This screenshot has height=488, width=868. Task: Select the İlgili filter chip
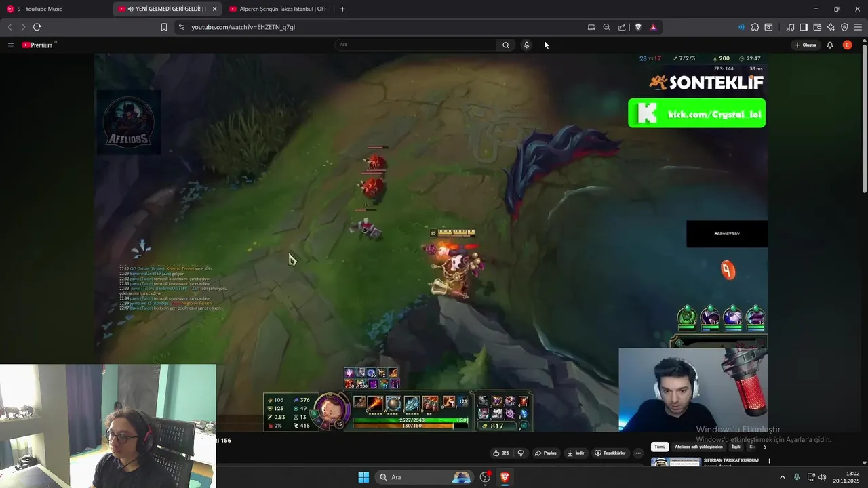[x=736, y=447]
